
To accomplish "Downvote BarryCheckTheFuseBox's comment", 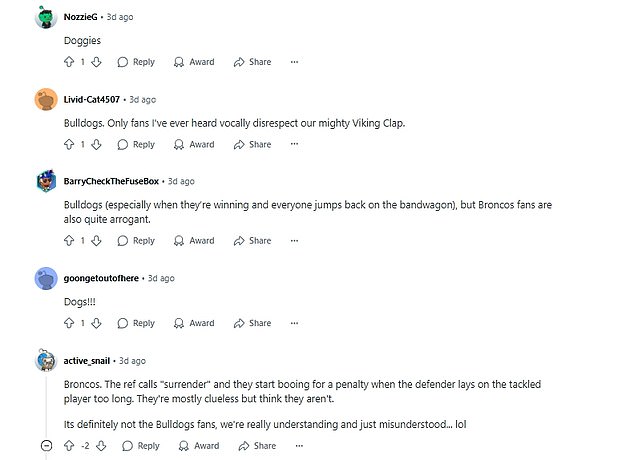I will pos(96,241).
